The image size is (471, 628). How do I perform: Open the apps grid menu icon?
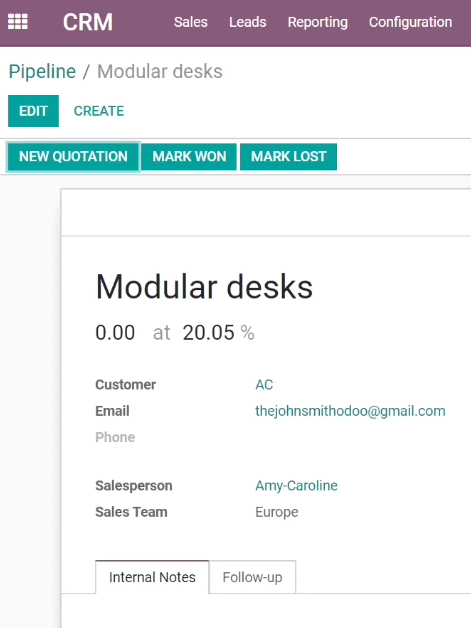(18, 22)
